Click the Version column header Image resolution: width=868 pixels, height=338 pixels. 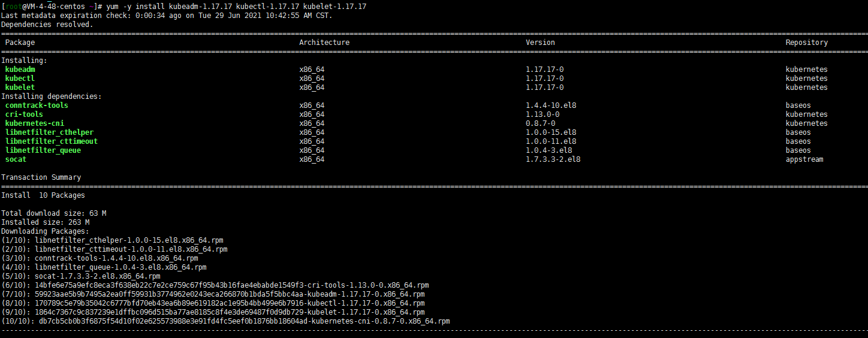tap(540, 43)
